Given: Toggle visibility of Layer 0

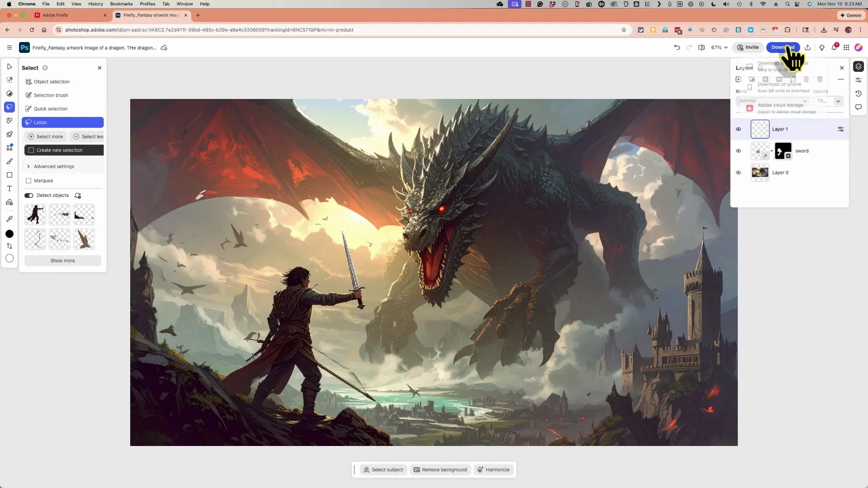Looking at the screenshot, I should [x=739, y=172].
